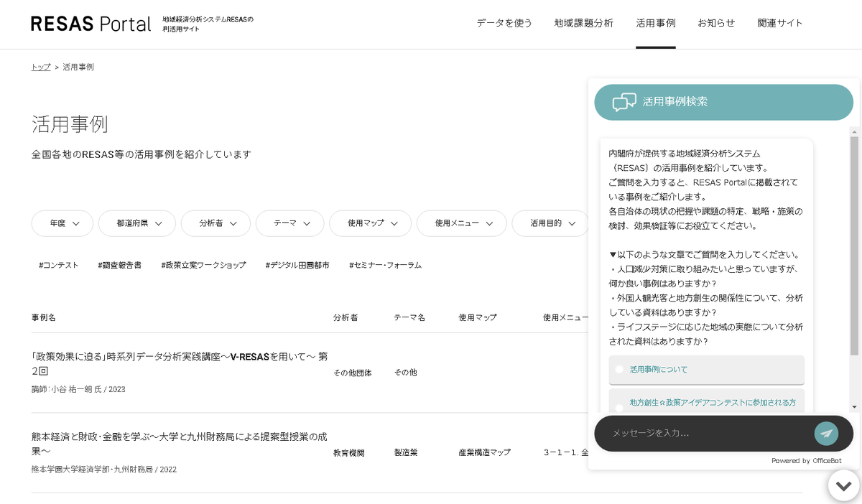The width and height of the screenshot is (862, 504).
Task: Go to 地域課題分析 navigation item
Action: click(x=584, y=23)
